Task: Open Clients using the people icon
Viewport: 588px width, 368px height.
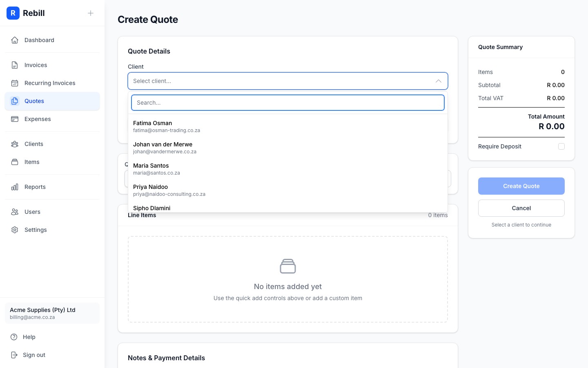Action: pyautogui.click(x=15, y=144)
